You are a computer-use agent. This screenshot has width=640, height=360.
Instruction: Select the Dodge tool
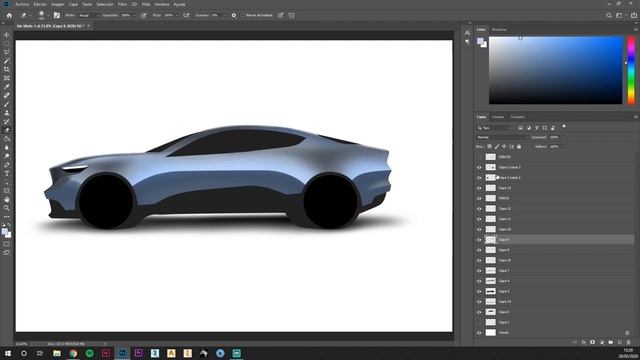coord(7,156)
